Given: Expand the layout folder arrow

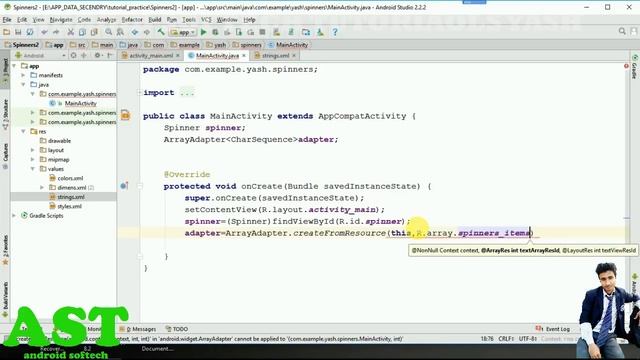Looking at the screenshot, I should [x=33, y=150].
